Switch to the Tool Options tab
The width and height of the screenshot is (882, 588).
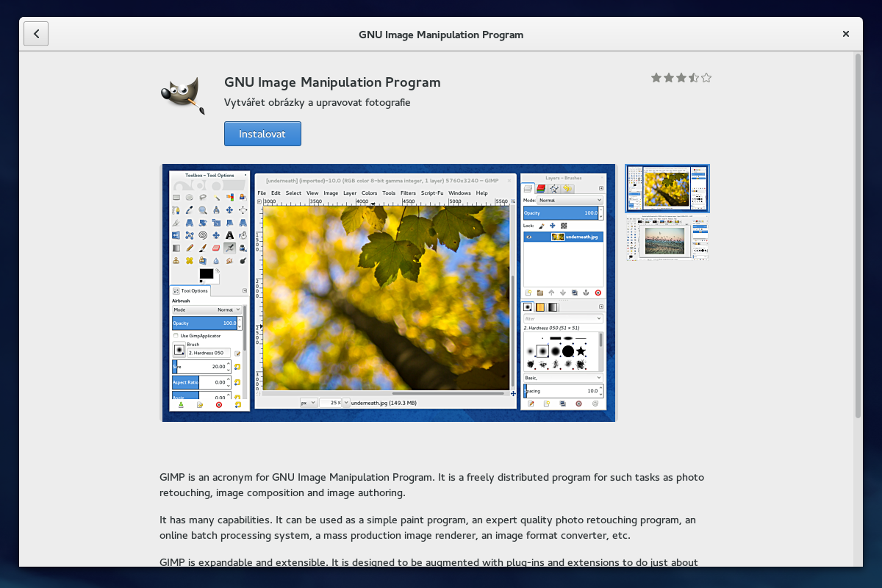click(190, 290)
